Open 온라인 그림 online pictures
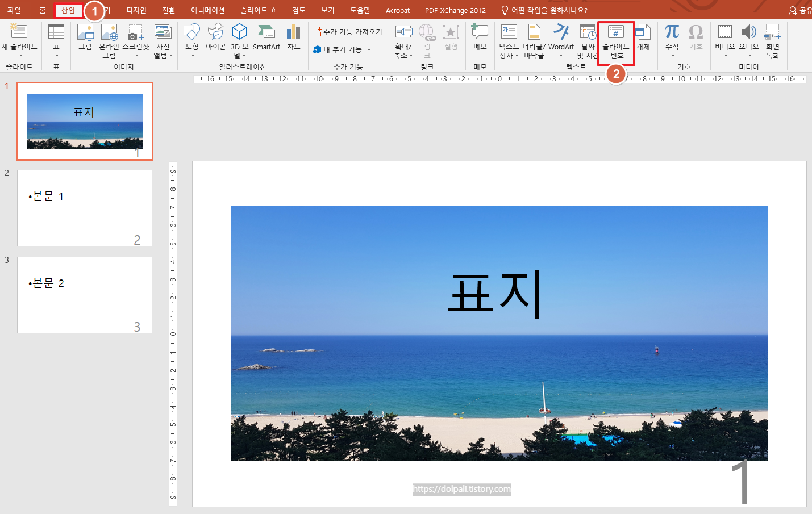The image size is (812, 514). pyautogui.click(x=109, y=41)
